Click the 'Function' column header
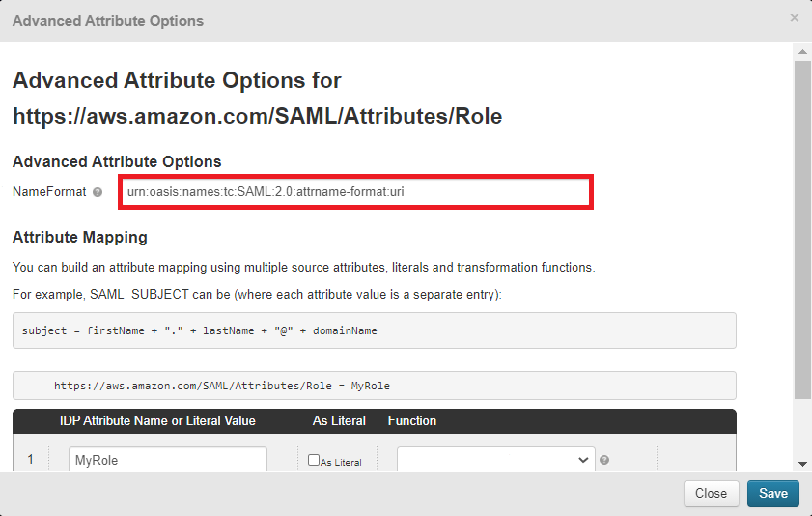Image resolution: width=812 pixels, height=516 pixels. [x=412, y=420]
